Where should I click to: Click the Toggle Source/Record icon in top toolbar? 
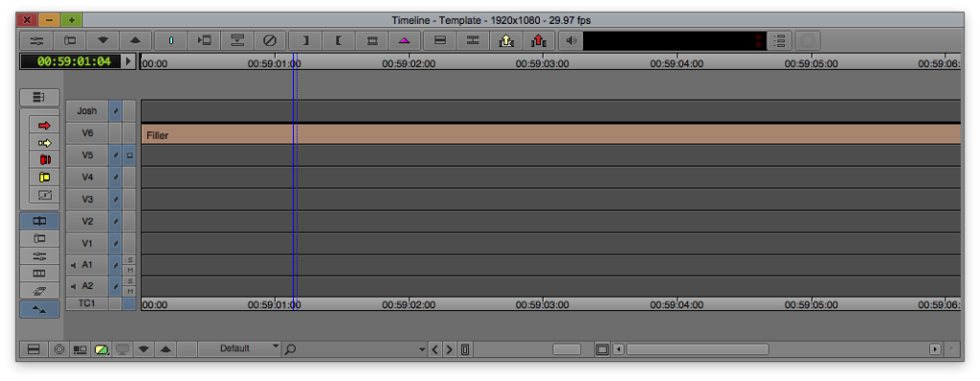71,40
